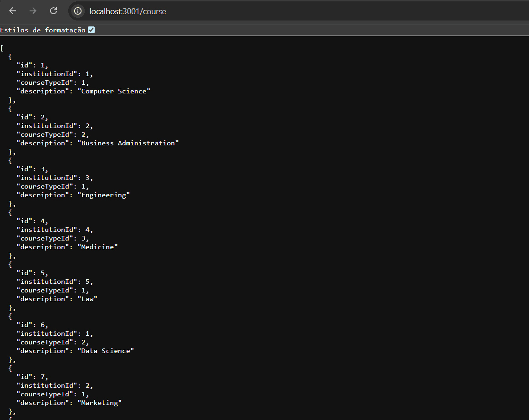Click the "id": 2 line
The image size is (529, 420).
coord(32,117)
